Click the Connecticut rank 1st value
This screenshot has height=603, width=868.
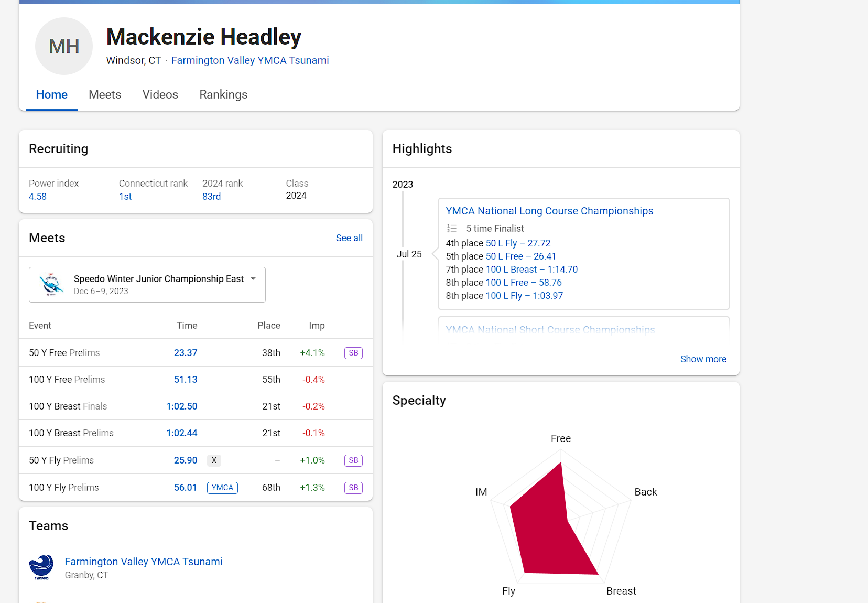(x=125, y=197)
